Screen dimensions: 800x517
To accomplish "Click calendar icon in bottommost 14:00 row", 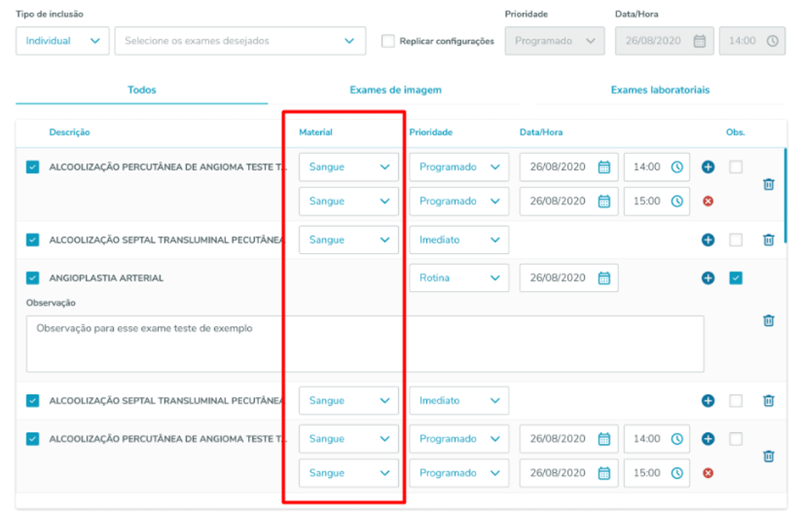I will pyautogui.click(x=604, y=439).
